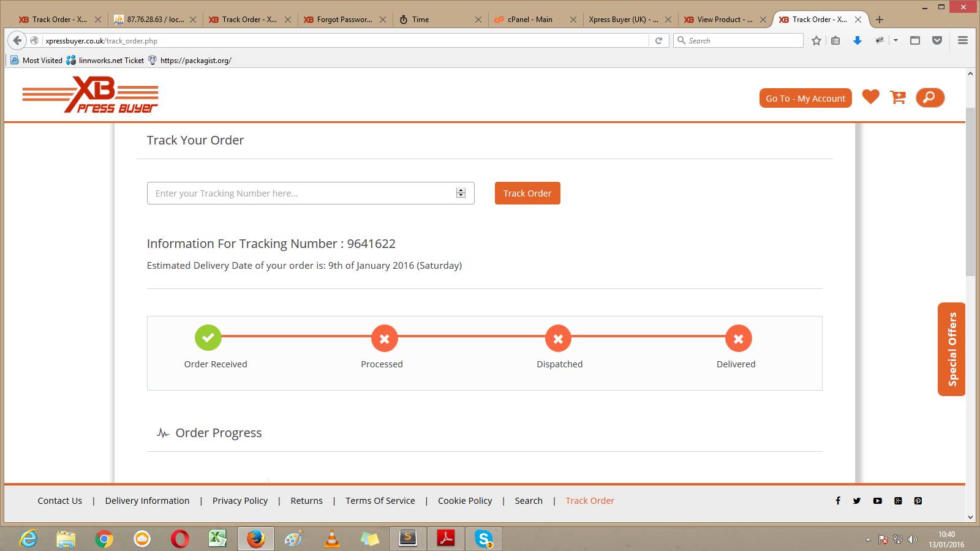
Task: Click tracking number stepper arrows
Action: [x=461, y=193]
